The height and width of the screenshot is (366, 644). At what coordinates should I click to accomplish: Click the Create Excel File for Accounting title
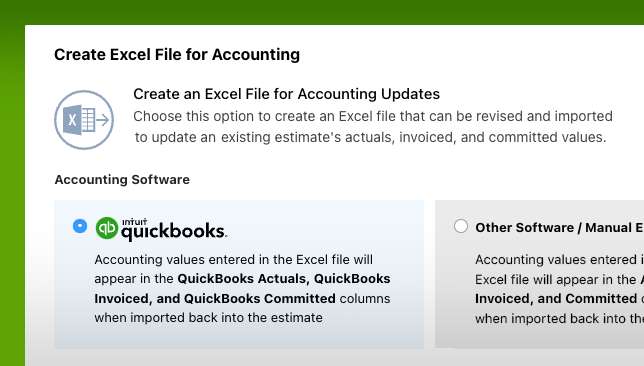click(x=177, y=54)
